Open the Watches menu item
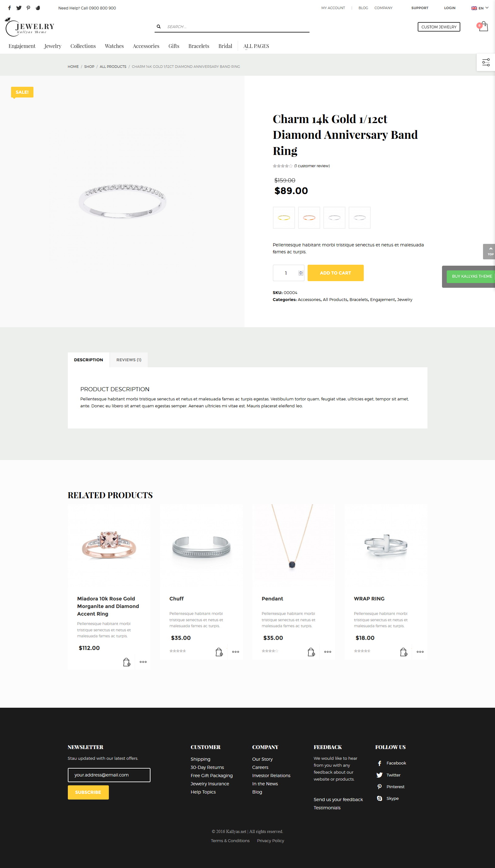Image resolution: width=495 pixels, height=868 pixels. coord(114,46)
